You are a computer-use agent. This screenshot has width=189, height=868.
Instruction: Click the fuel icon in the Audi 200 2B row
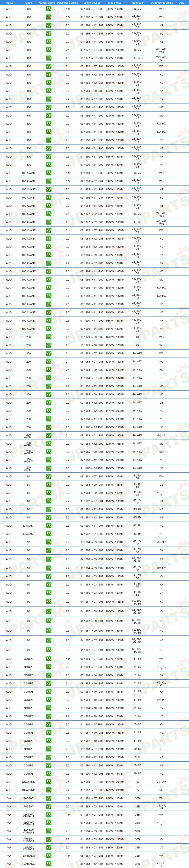coord(49,403)
